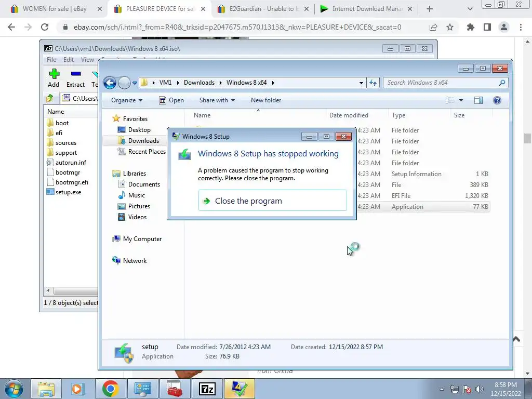Toggle the preview pane icon

[x=478, y=100]
